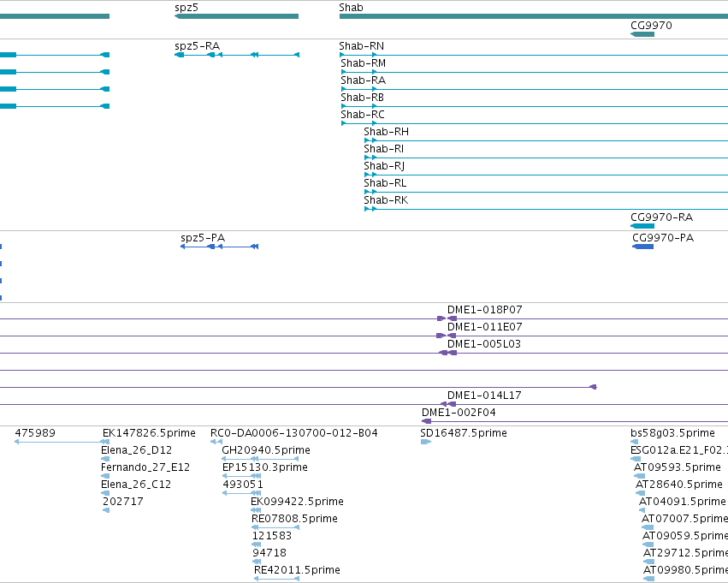Click the 493051 EST label

[243, 485]
